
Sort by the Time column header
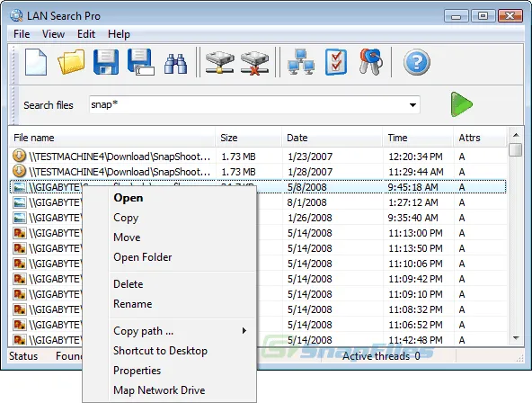click(419, 138)
